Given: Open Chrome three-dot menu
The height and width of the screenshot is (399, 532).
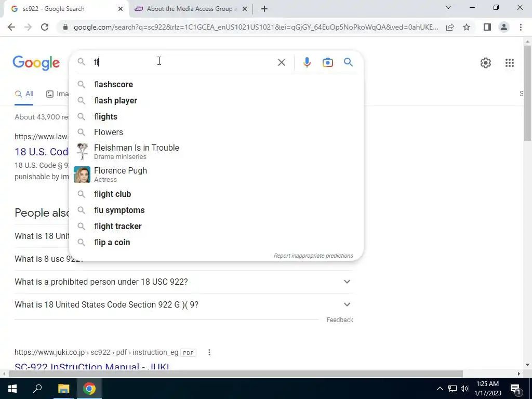Looking at the screenshot, I should (x=521, y=27).
